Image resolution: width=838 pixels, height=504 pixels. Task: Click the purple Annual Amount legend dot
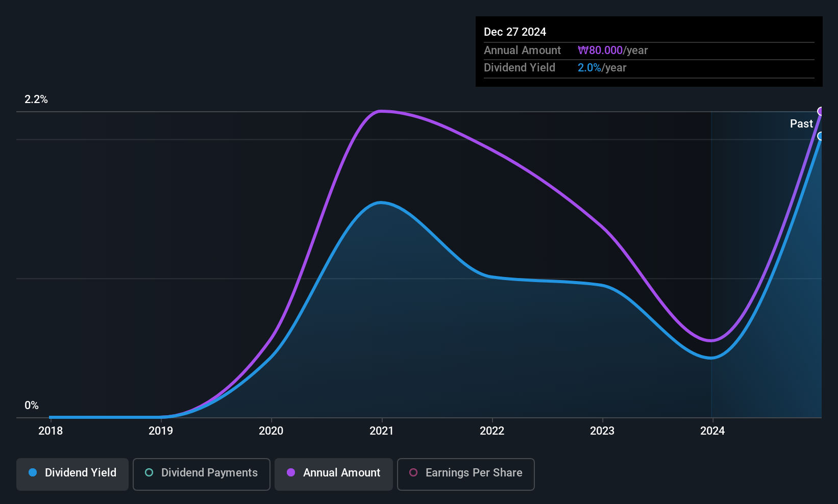291,472
